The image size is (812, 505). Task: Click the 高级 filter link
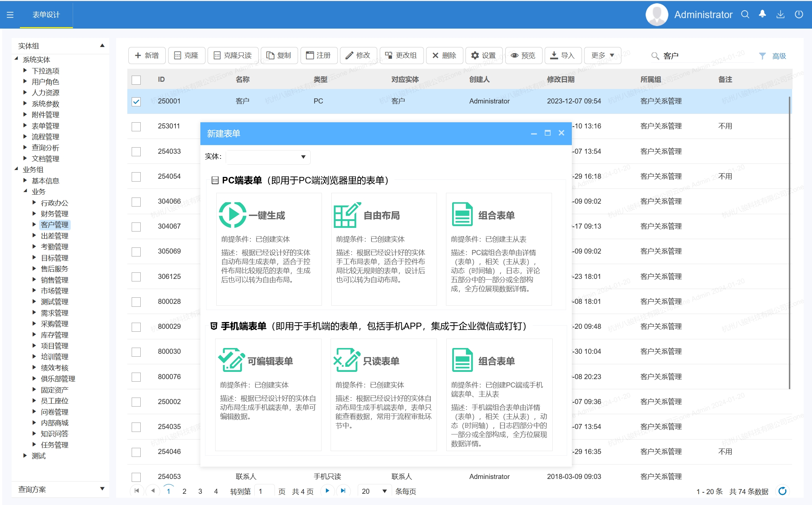pyautogui.click(x=779, y=56)
